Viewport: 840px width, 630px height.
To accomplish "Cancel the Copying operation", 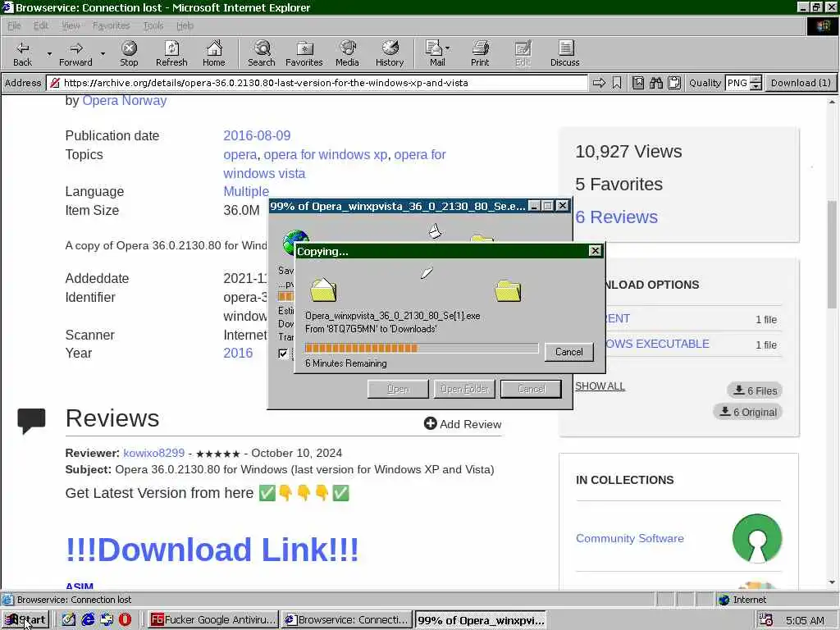I will click(569, 352).
